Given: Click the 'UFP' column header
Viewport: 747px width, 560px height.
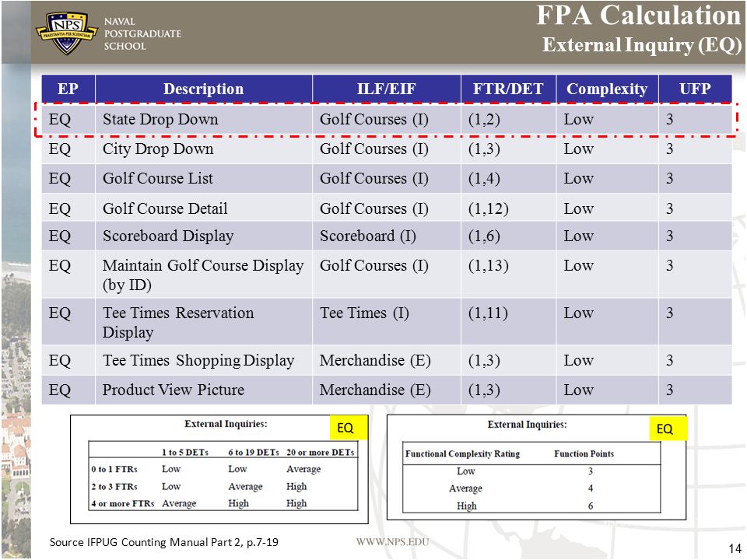Looking at the screenshot, I should [695, 89].
